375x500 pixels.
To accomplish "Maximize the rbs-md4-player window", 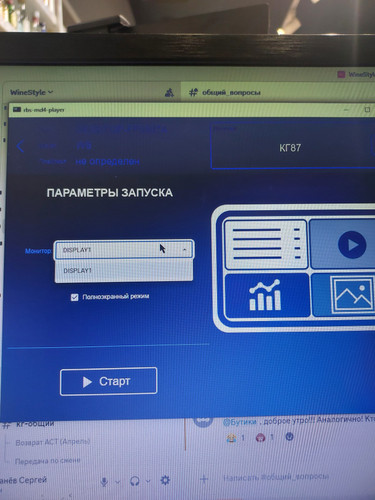I will pyautogui.click(x=367, y=109).
